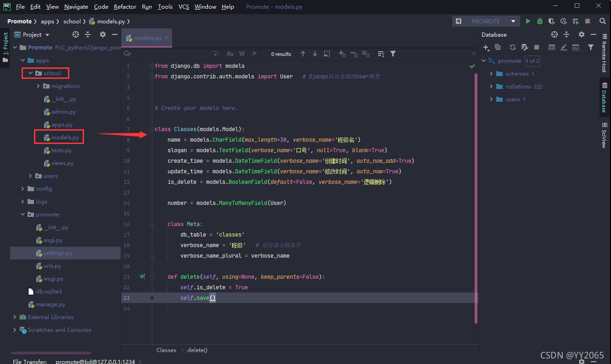This screenshot has width=611, height=364.
Task: Collapse the school folder
Action: coord(30,73)
